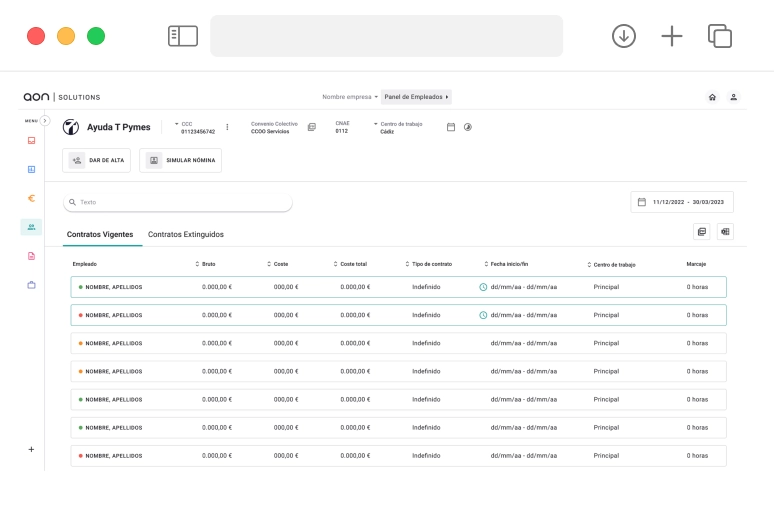
Task: Click the Excel export icon
Action: (725, 232)
